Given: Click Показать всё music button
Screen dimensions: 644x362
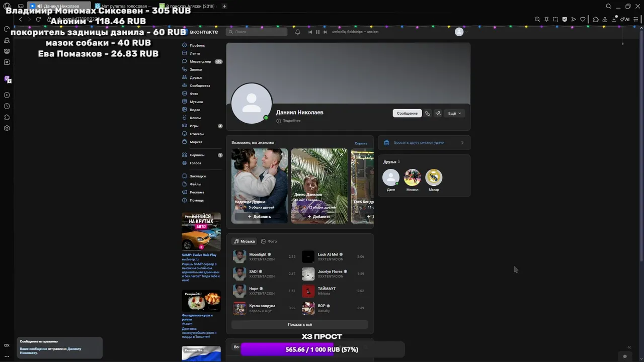Looking at the screenshot, I should coord(300,324).
